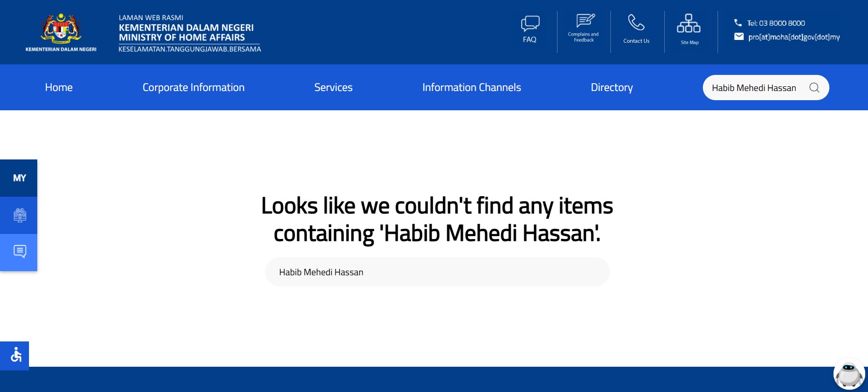Switch language with the MY toggle
The width and height of the screenshot is (868, 392).
click(x=19, y=178)
